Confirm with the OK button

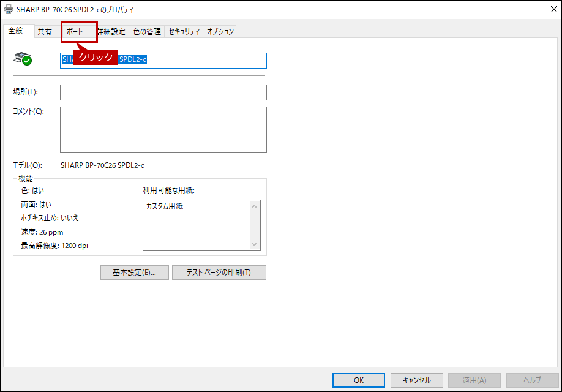click(x=359, y=380)
